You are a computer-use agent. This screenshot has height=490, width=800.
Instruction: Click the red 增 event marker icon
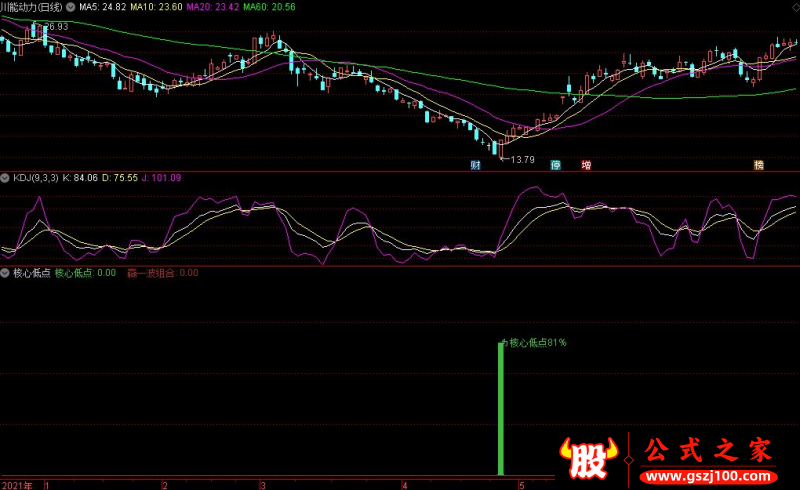(586, 165)
